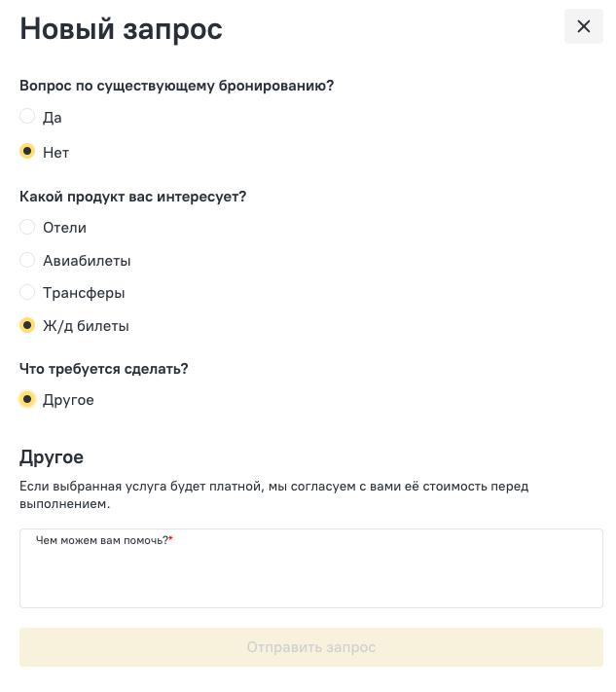Choose the Отели radio circle
The image size is (616, 692).
coord(27,227)
